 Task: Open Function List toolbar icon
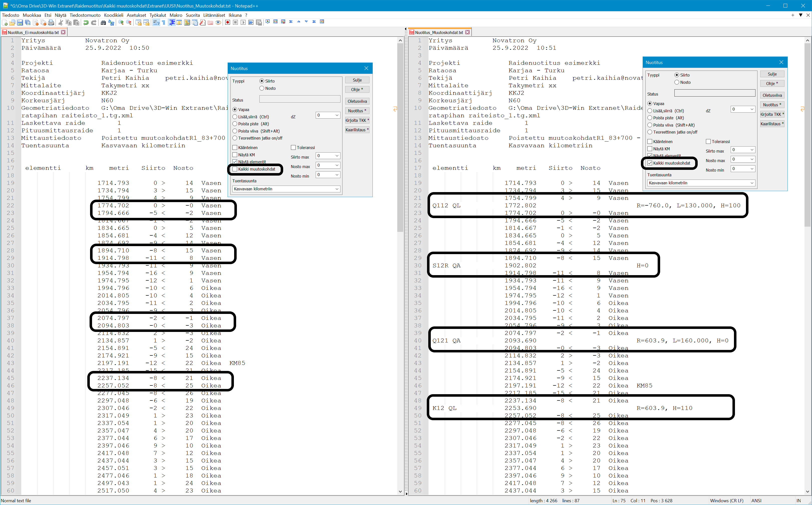coord(202,22)
